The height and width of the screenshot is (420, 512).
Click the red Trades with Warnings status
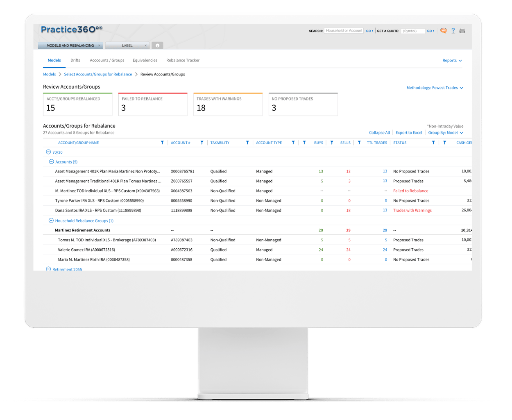coord(412,211)
